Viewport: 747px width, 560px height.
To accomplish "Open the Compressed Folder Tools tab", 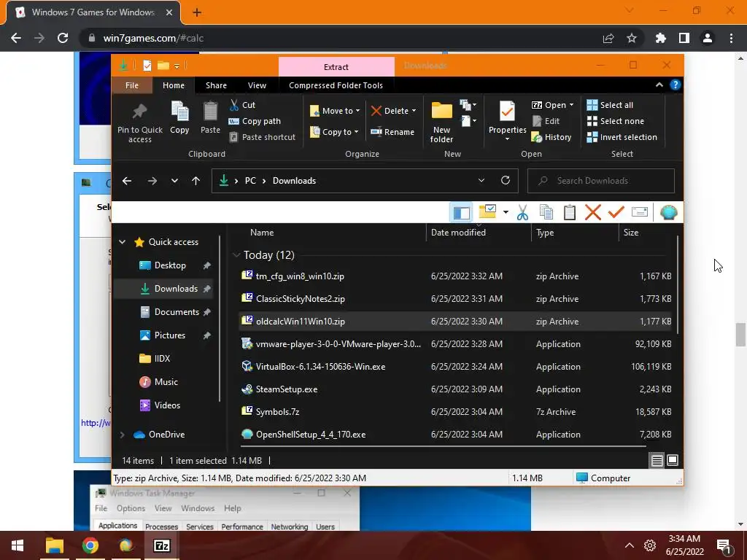I will [336, 85].
